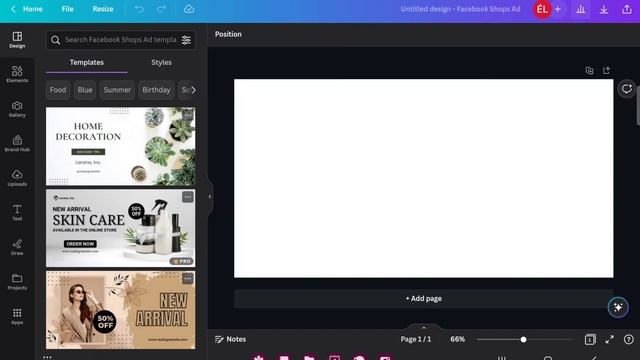Go back with the Home arrow
Image resolution: width=640 pixels, height=360 pixels.
pyautogui.click(x=13, y=9)
